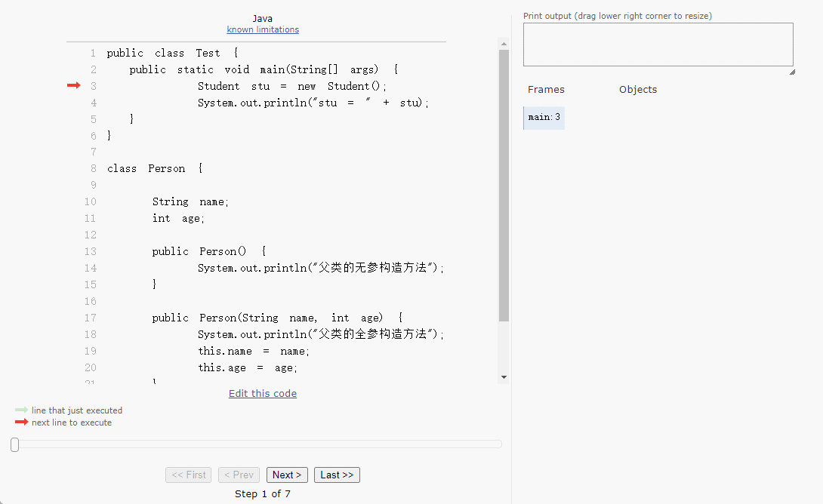823x504 pixels.
Task: Click the code pane scroll up arrow
Action: pos(504,45)
